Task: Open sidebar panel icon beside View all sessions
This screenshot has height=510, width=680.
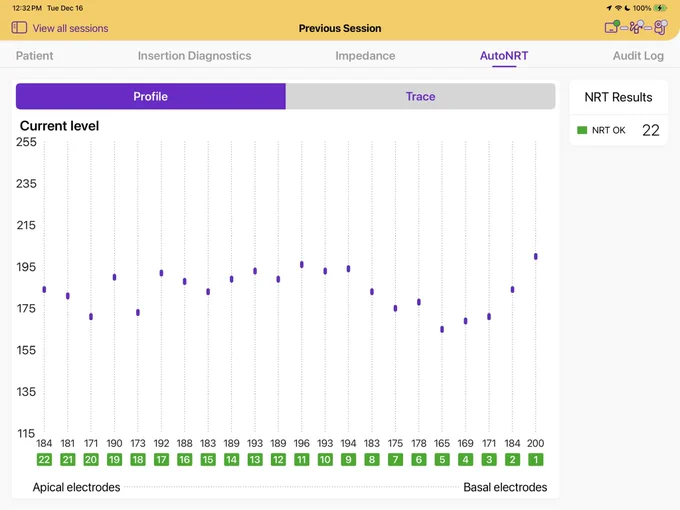Action: coord(19,28)
